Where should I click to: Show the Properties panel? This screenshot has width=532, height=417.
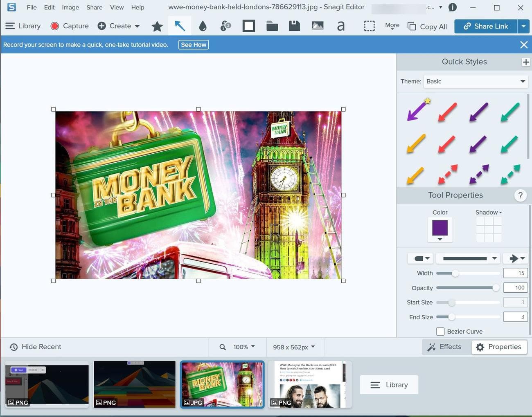pyautogui.click(x=499, y=347)
